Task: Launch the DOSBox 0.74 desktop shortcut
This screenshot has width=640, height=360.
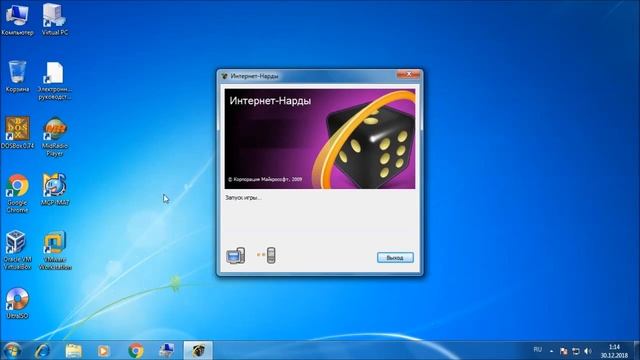Action: [17, 133]
